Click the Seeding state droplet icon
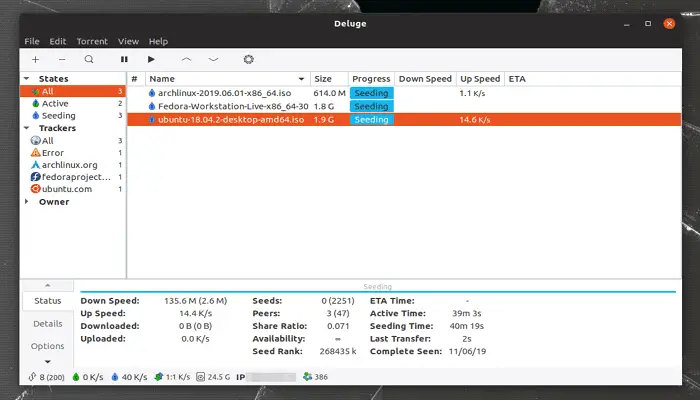The image size is (700, 400). tap(36, 116)
